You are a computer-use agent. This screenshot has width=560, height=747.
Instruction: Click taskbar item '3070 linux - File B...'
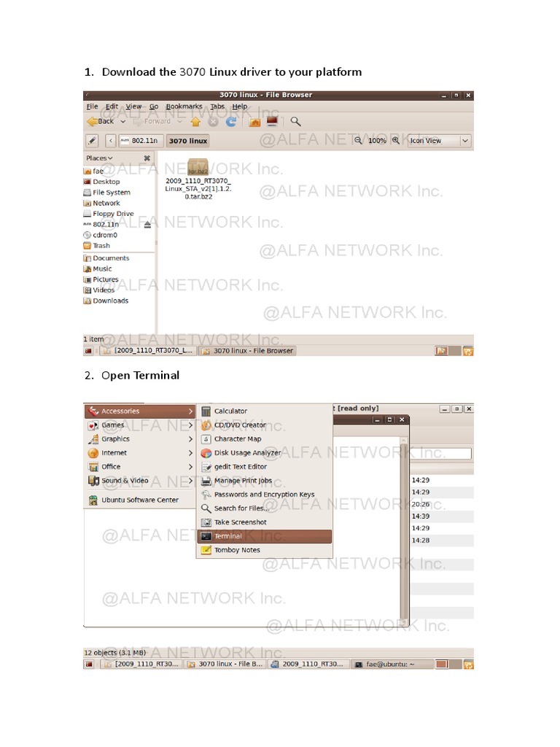tap(225, 664)
